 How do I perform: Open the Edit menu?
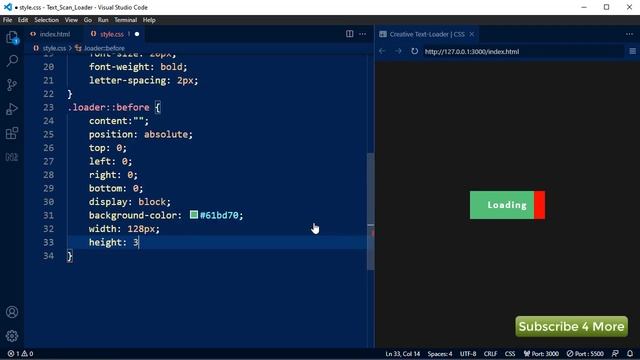click(x=23, y=20)
